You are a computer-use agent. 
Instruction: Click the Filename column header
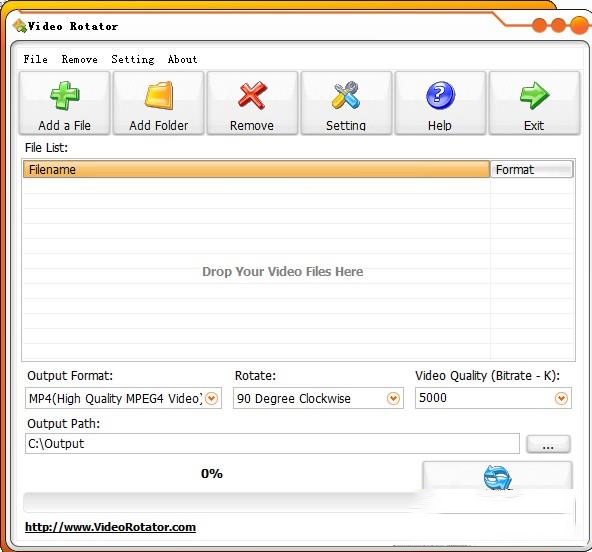[256, 170]
